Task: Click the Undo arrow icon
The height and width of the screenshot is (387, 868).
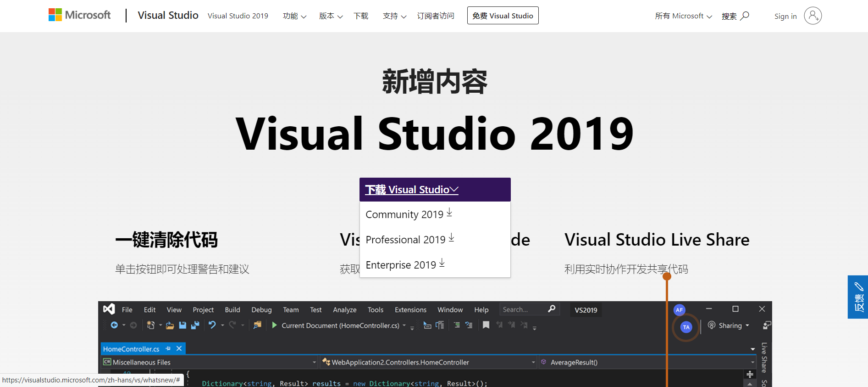Action: 212,325
